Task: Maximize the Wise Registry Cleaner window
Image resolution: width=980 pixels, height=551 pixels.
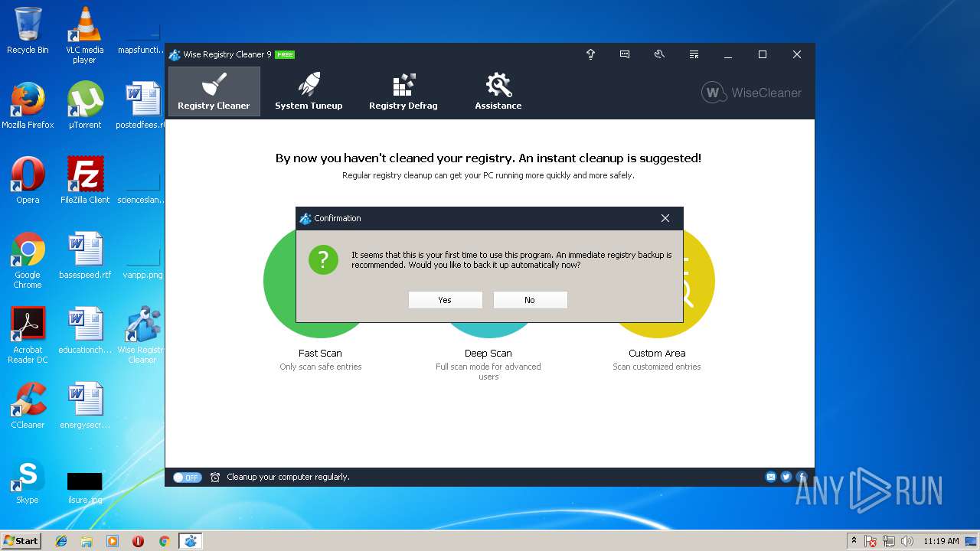Action: point(763,54)
